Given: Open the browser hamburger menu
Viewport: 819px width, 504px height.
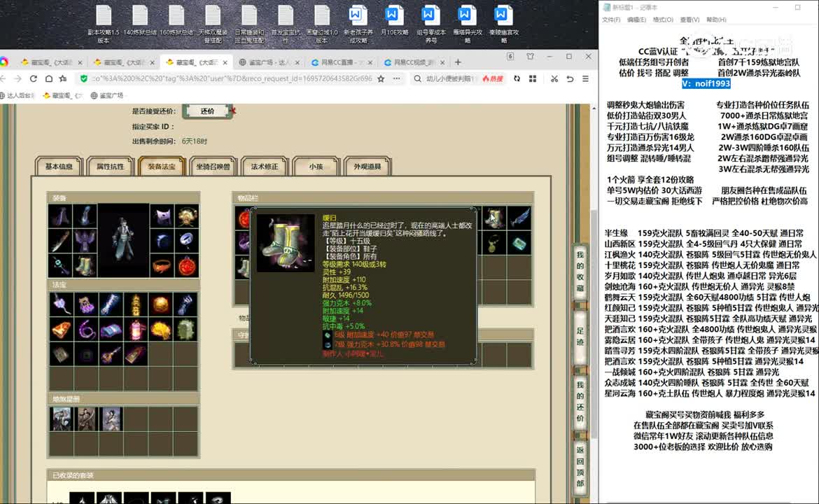Looking at the screenshot, I should pyautogui.click(x=585, y=79).
